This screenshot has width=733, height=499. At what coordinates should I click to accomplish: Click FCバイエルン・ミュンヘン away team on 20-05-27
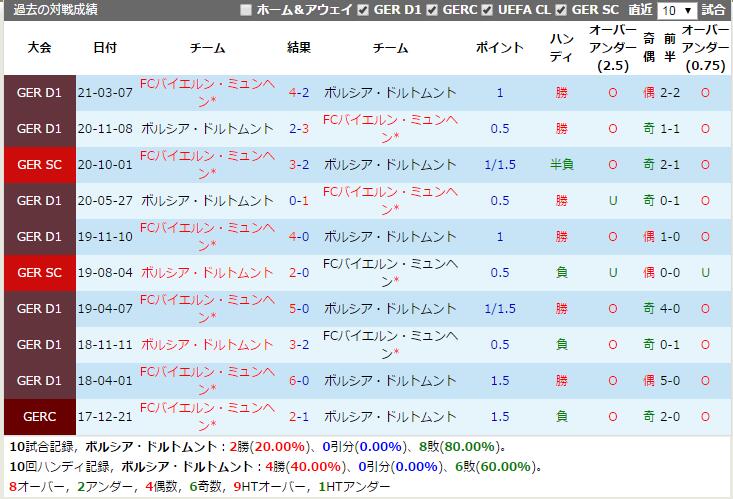point(390,201)
